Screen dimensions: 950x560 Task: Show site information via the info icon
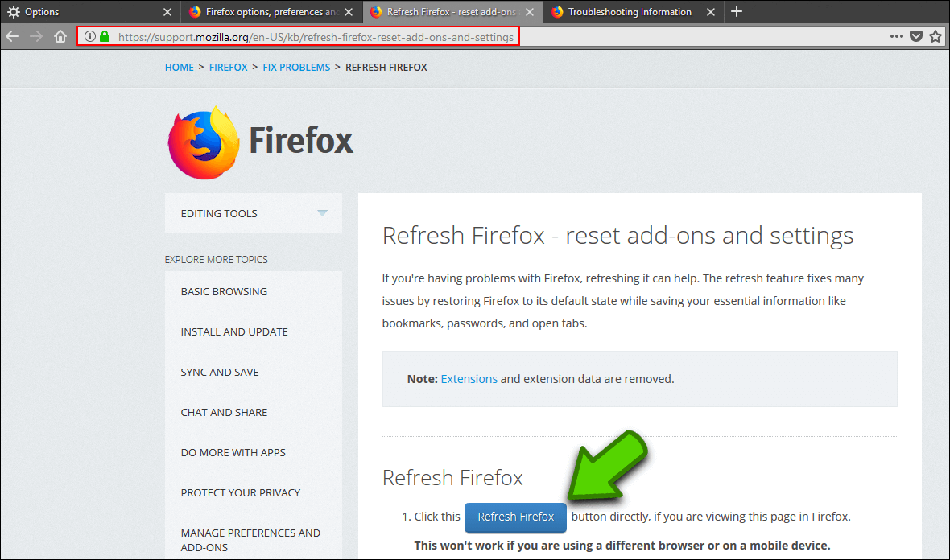[89, 36]
